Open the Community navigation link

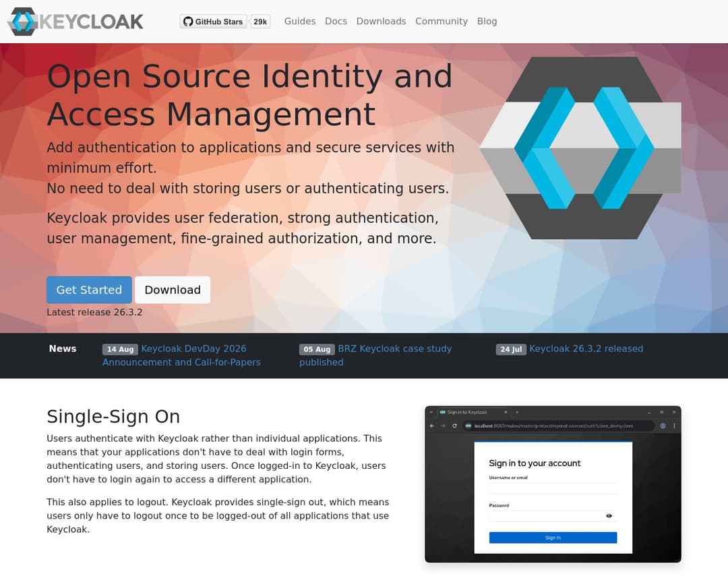(x=441, y=22)
